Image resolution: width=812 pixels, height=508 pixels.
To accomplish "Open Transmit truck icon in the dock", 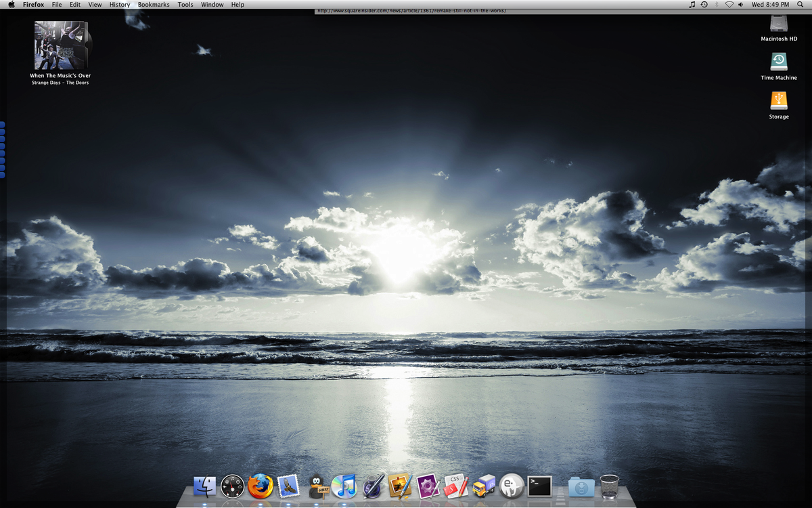I will (484, 486).
